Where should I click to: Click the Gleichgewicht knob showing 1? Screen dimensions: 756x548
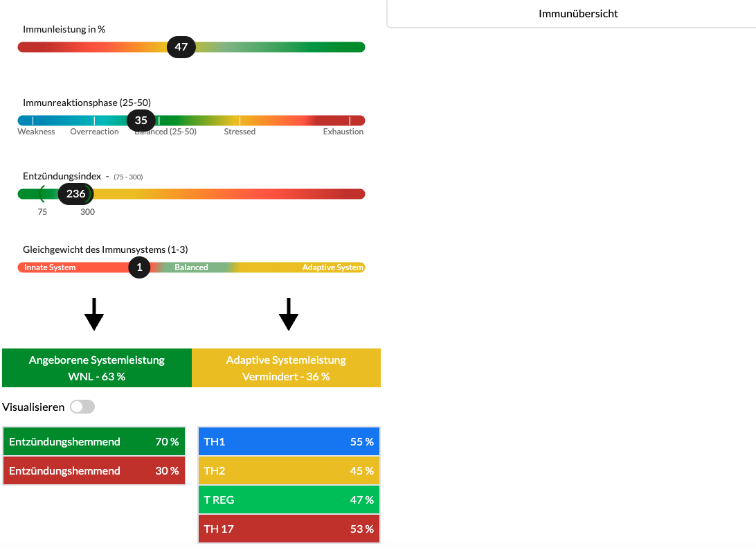click(139, 267)
